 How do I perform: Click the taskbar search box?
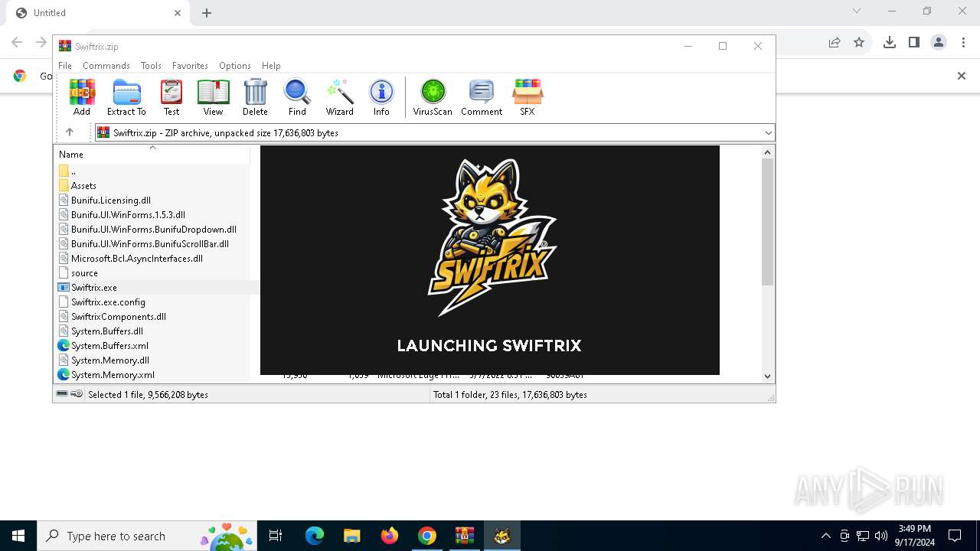(147, 536)
